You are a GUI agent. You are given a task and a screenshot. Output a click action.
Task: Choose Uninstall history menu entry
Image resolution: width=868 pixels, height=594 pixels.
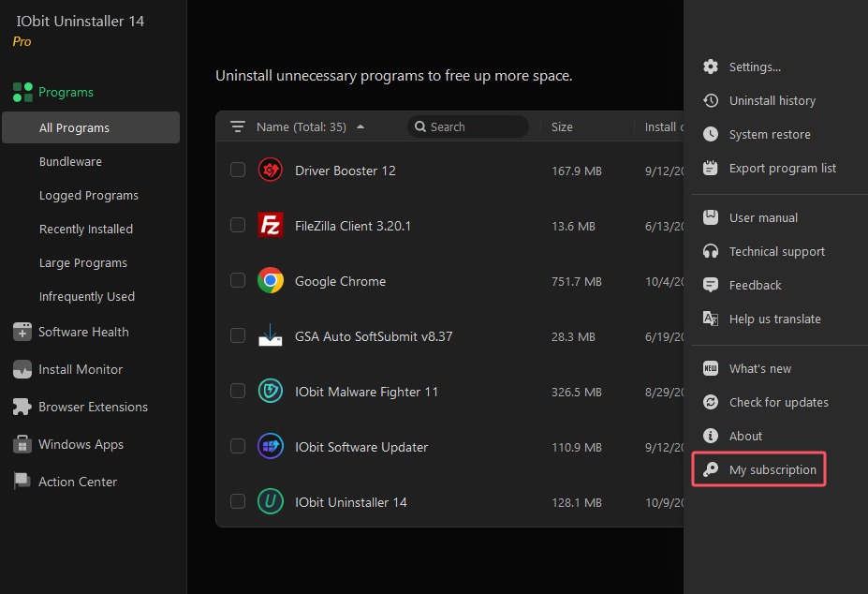(x=772, y=101)
